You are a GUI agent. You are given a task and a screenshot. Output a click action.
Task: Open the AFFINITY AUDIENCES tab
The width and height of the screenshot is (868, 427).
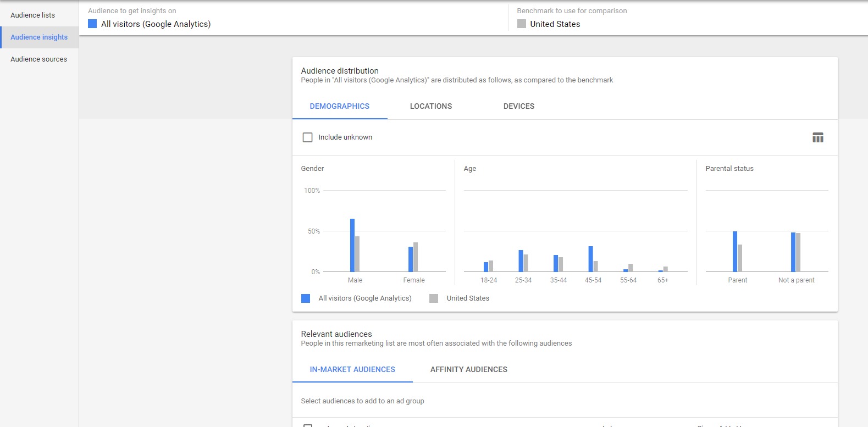(469, 369)
